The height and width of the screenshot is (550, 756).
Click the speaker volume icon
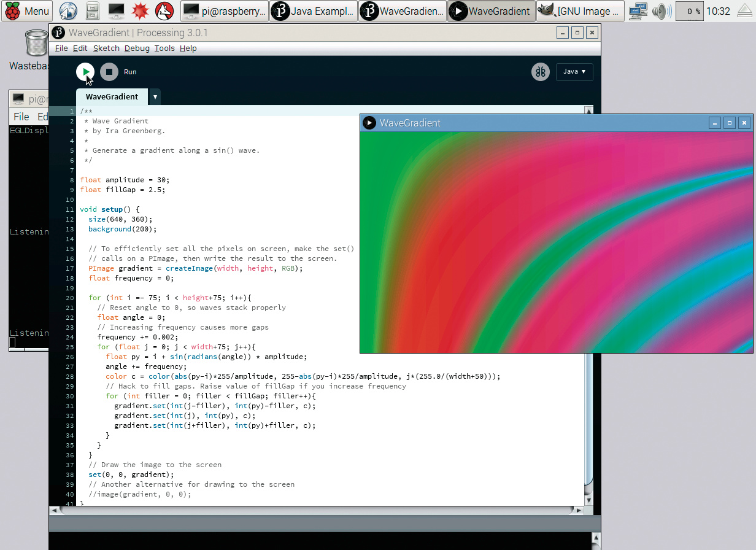[661, 11]
